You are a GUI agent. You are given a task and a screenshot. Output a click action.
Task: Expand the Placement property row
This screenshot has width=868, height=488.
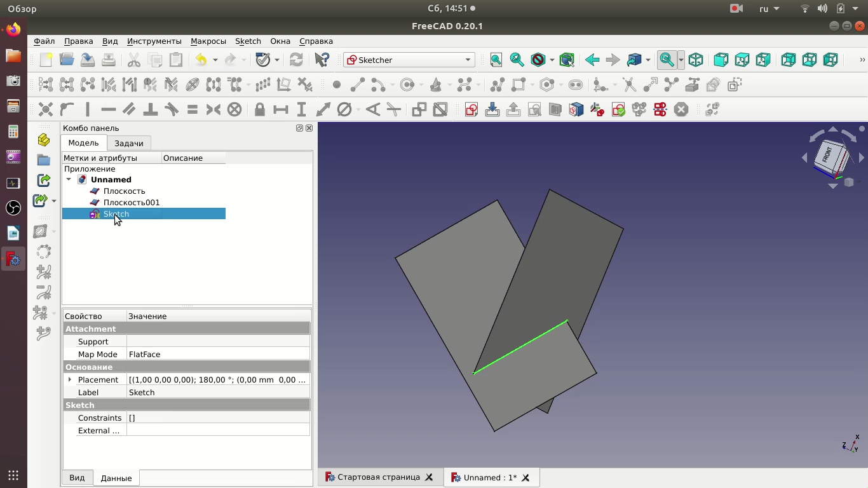click(70, 379)
